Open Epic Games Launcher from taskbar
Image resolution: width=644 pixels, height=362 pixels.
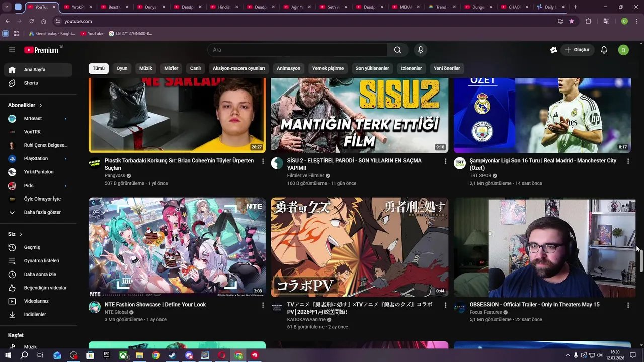(106, 355)
